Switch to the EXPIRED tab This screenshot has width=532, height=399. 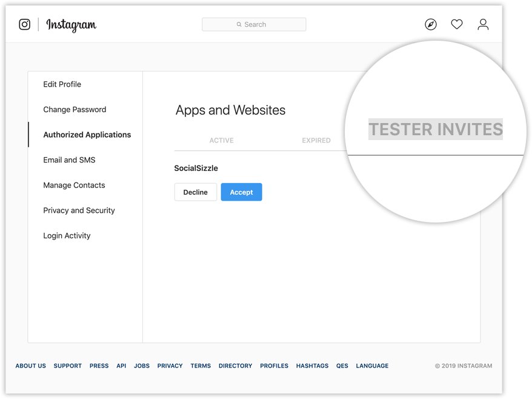click(316, 140)
